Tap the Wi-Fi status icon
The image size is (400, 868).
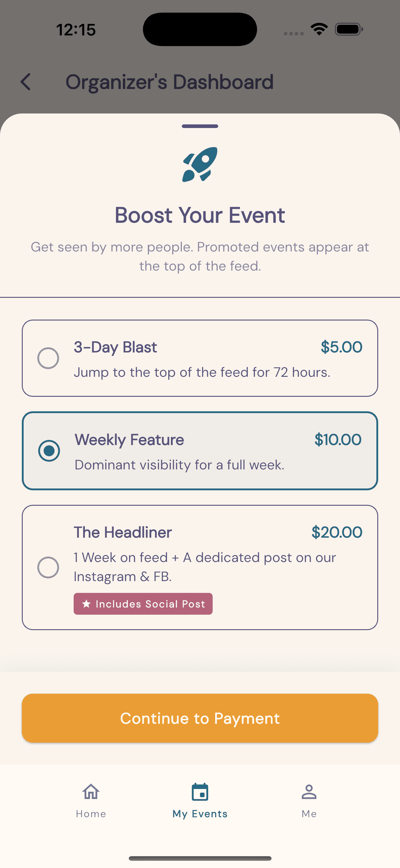[x=319, y=29]
